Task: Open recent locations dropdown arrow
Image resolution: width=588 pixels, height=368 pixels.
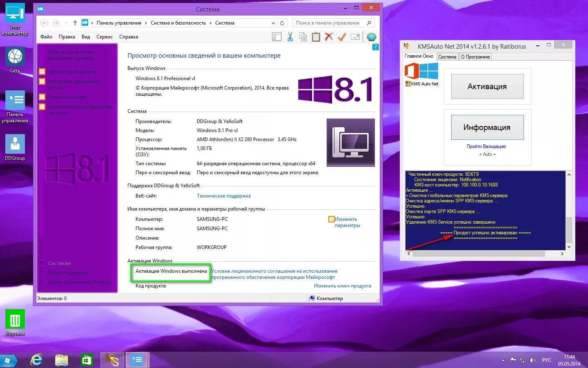Action: (66, 23)
